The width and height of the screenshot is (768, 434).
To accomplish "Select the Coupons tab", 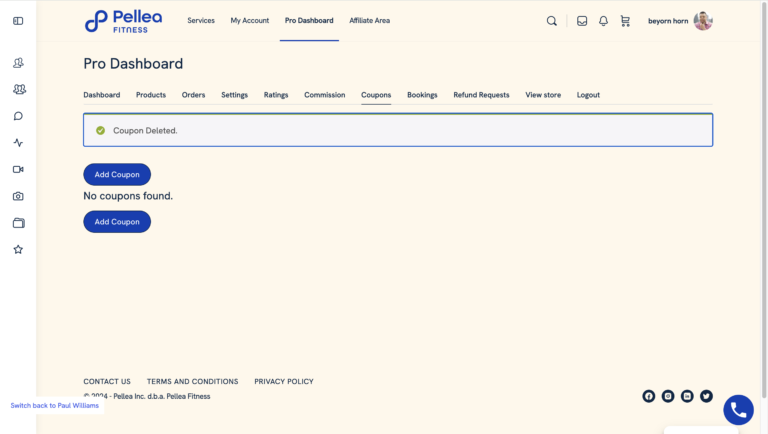I will pos(376,95).
